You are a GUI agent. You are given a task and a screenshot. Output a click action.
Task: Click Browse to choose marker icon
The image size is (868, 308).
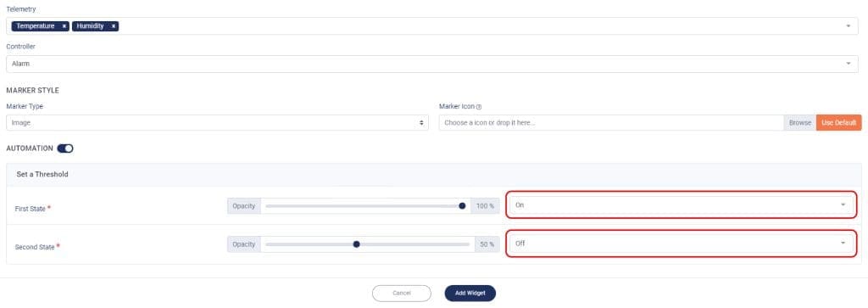tap(800, 123)
